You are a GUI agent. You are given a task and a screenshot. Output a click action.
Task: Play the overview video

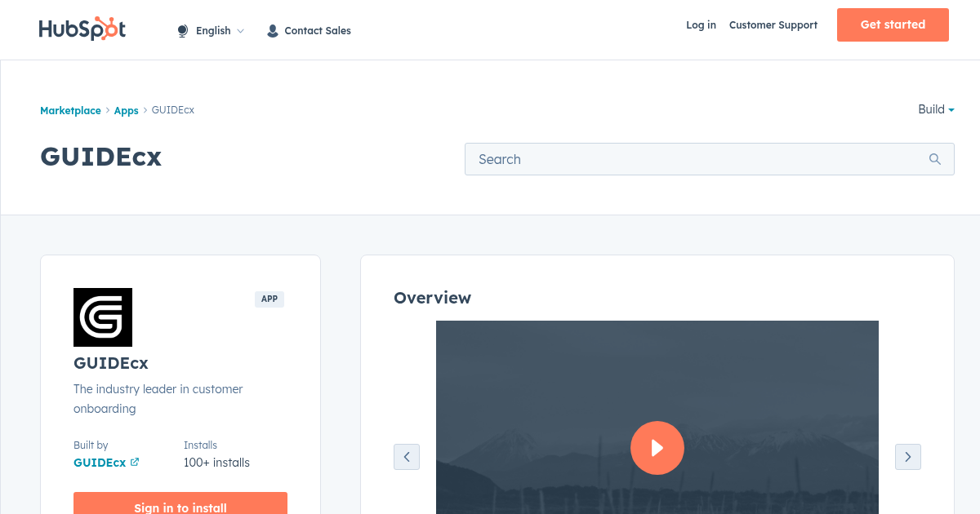[657, 448]
